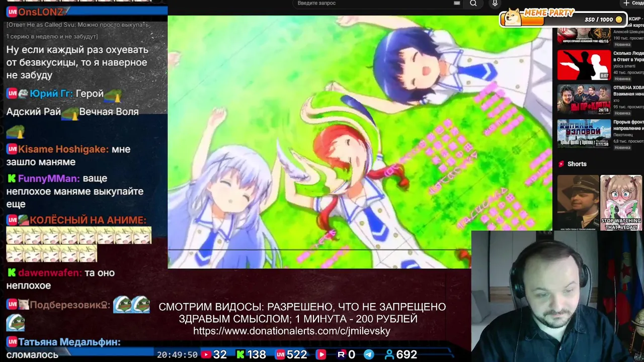644x362 pixels.
Task: Click the streamer webcam overlay
Action: [x=557, y=296]
